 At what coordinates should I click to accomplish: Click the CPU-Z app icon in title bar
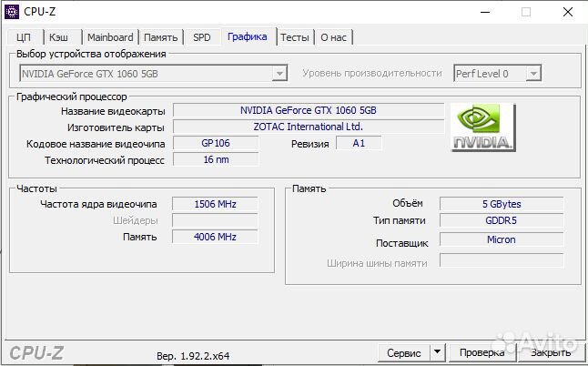(x=11, y=12)
